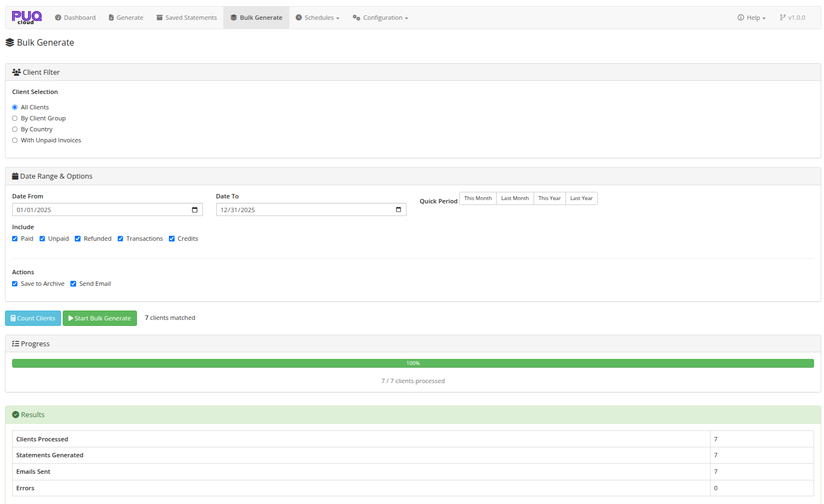Image resolution: width=824 pixels, height=504 pixels.
Task: Select the With Unpaid Invoices option
Action: (14, 140)
